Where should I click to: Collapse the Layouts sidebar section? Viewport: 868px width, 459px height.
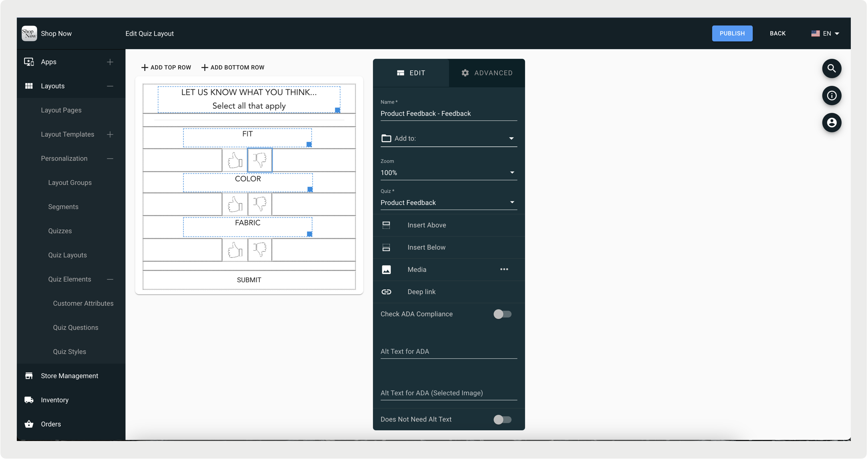coord(110,86)
